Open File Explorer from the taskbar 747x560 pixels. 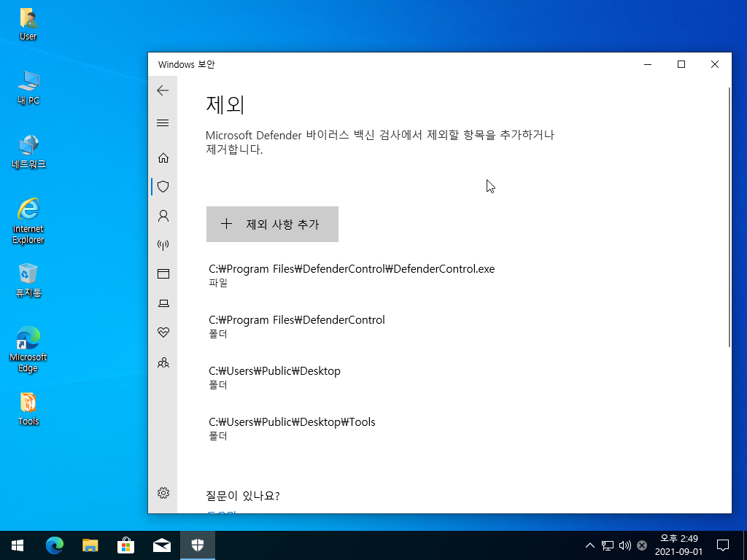click(90, 545)
